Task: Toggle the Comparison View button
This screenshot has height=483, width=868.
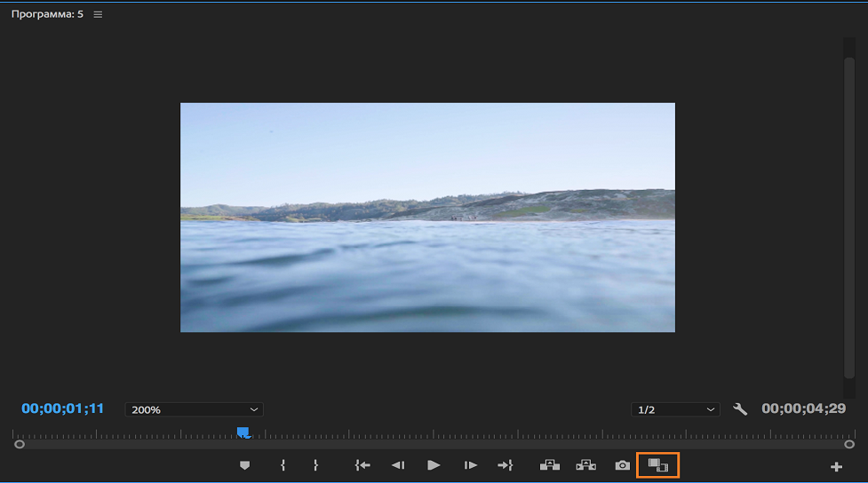Action: pyautogui.click(x=658, y=465)
